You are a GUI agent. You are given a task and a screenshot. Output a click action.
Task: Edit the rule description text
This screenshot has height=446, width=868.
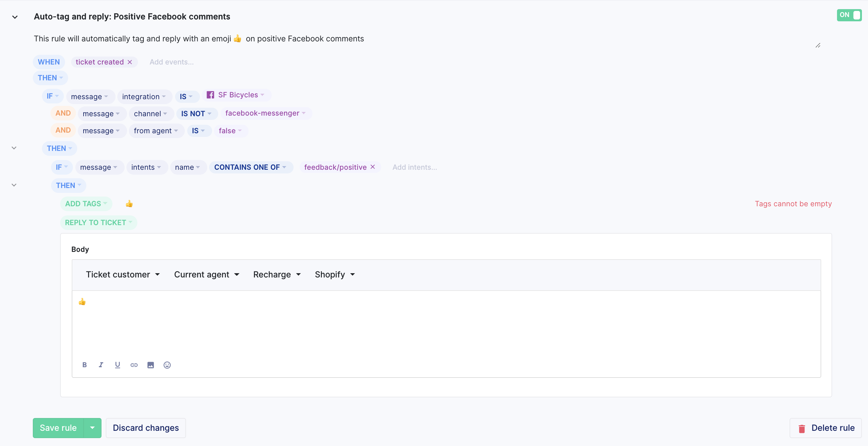[x=199, y=39]
